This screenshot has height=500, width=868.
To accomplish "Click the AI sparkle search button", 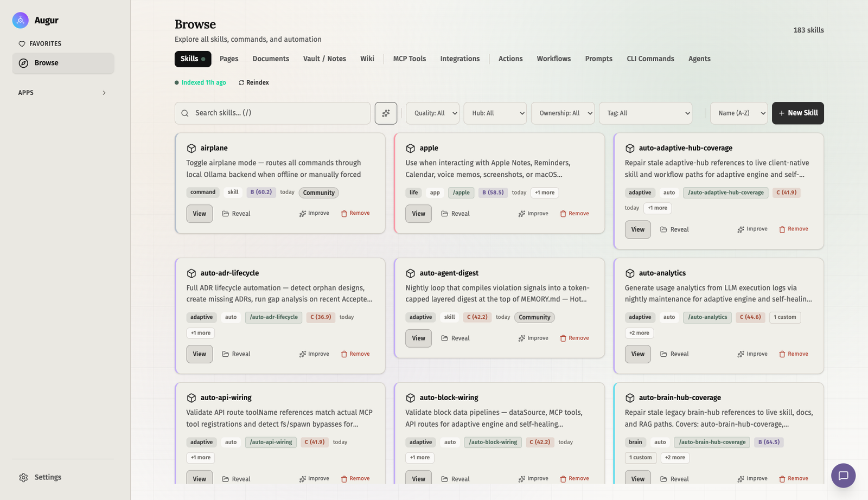I will [386, 113].
